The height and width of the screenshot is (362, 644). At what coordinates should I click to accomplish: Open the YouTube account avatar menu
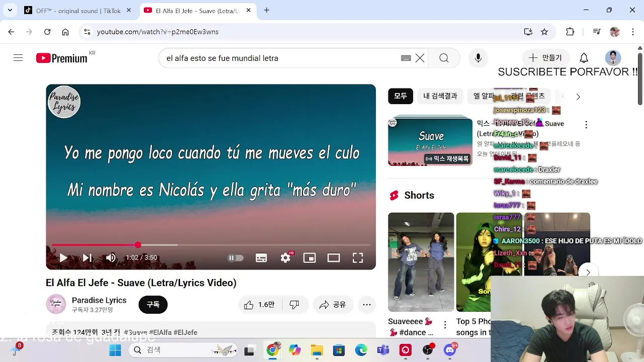point(613,58)
